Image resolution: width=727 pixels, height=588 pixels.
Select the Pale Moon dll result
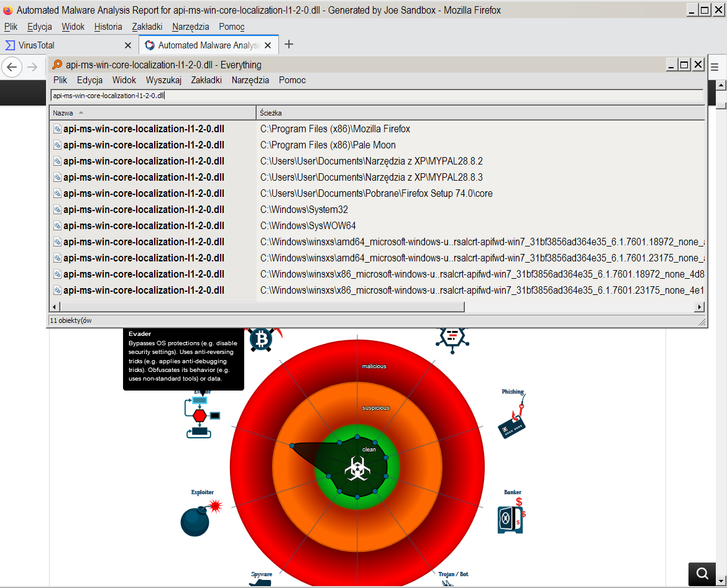[x=144, y=145]
